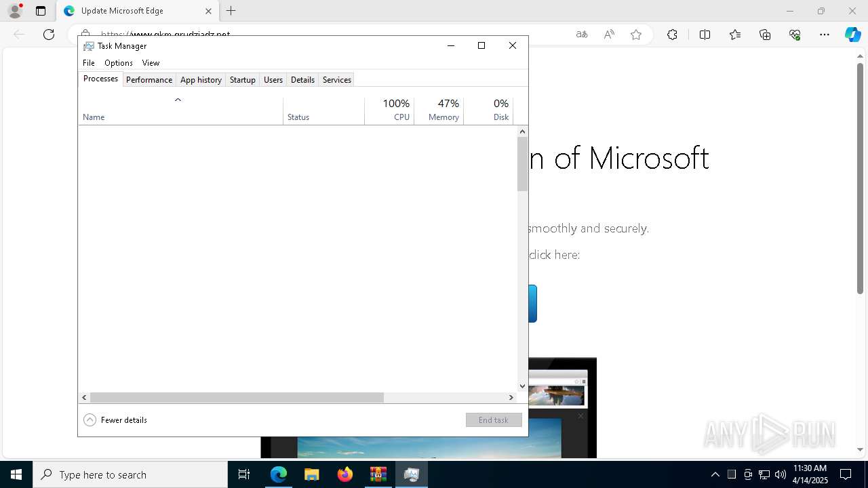Viewport: 868px width, 488px height.
Task: Click the Translate icon in address bar
Action: pos(581,35)
